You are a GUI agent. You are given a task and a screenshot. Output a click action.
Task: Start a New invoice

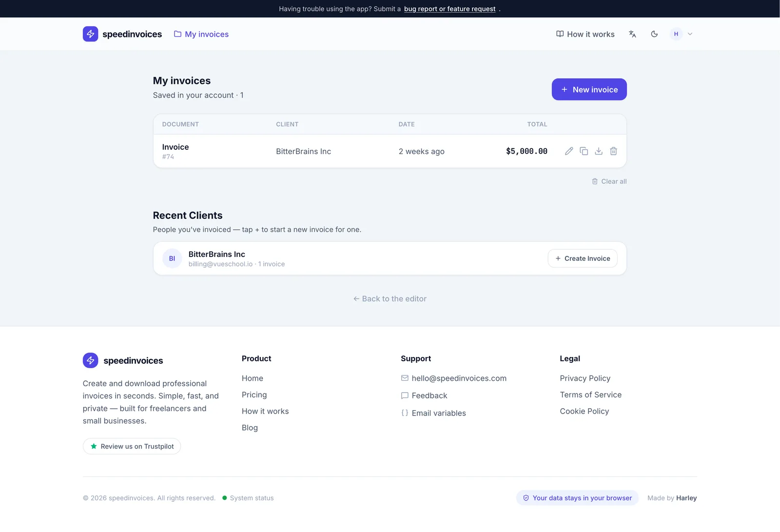point(589,89)
